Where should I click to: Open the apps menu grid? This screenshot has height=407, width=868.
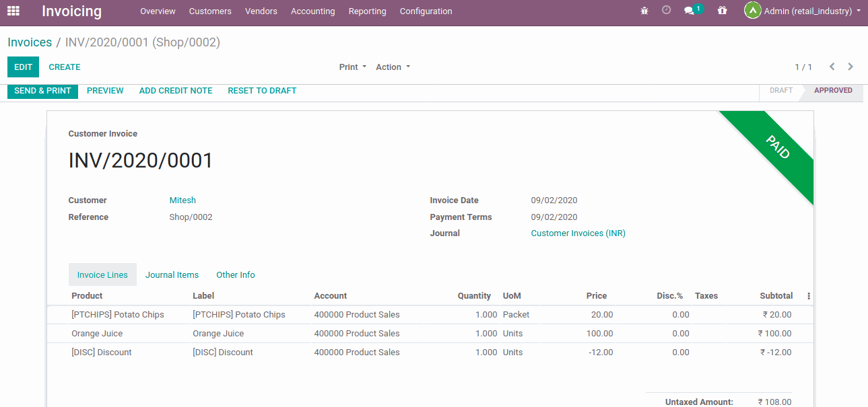[x=13, y=11]
